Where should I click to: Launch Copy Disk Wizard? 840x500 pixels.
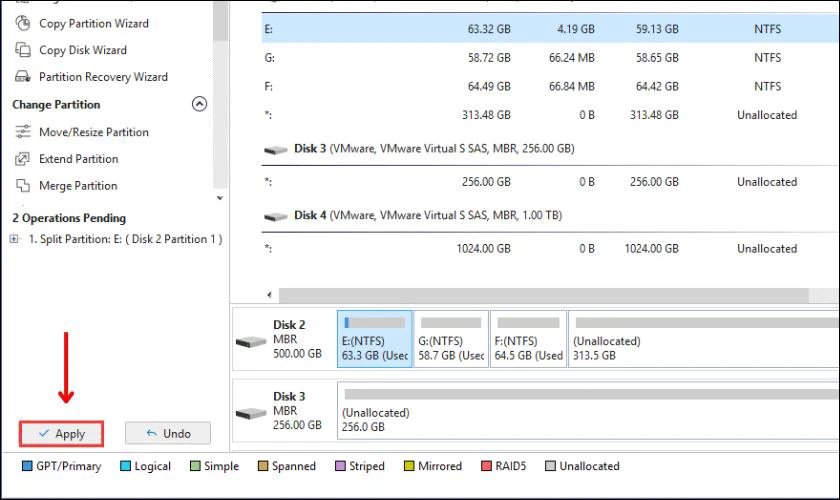83,50
